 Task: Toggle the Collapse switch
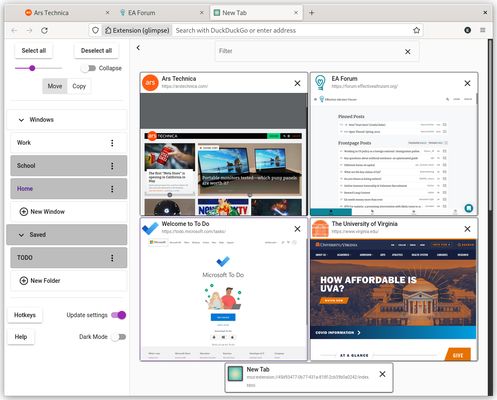[88, 68]
